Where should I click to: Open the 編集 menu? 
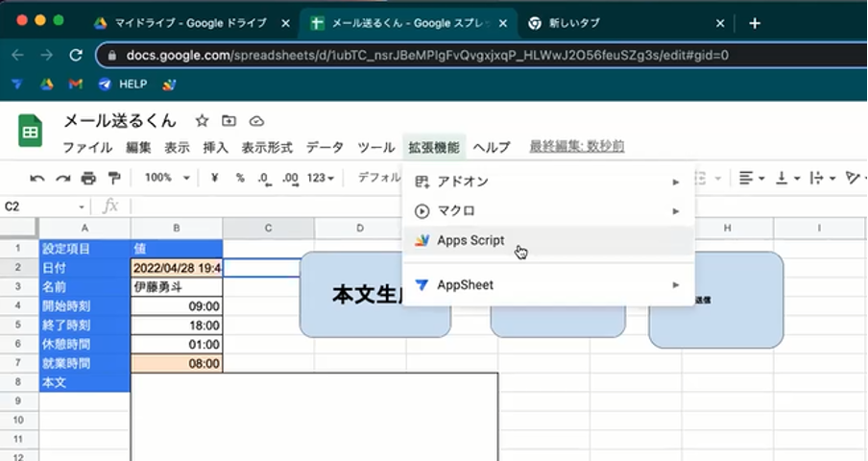tap(138, 147)
